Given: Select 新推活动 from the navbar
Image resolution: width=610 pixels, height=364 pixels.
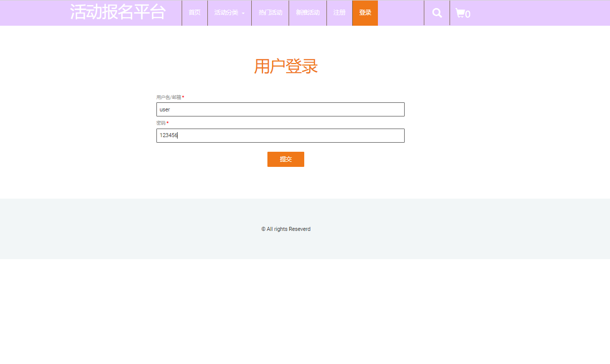Looking at the screenshot, I should [307, 13].
